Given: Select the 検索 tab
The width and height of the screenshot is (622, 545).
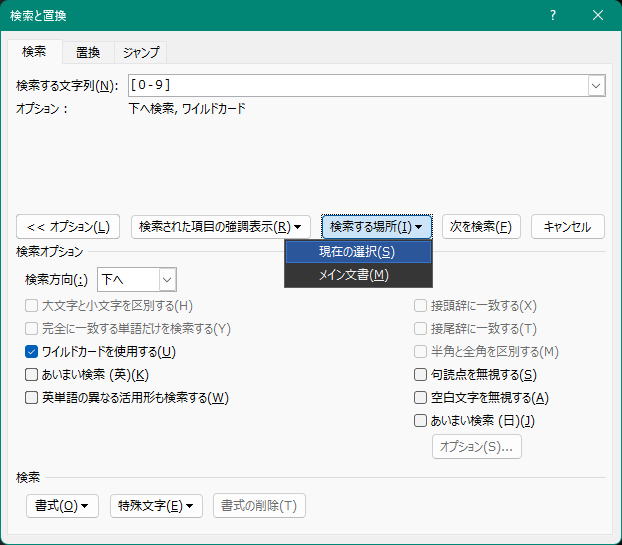Looking at the screenshot, I should [34, 52].
